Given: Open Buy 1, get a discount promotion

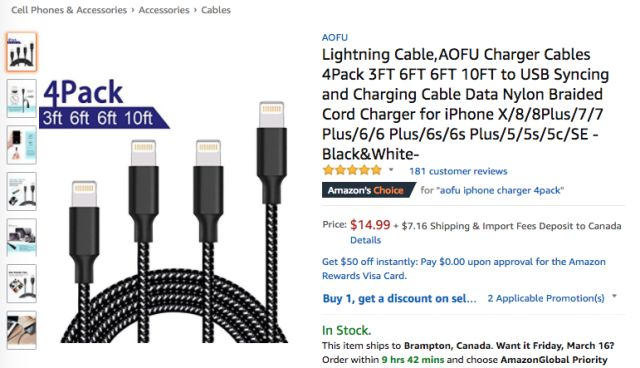Looking at the screenshot, I should (399, 298).
